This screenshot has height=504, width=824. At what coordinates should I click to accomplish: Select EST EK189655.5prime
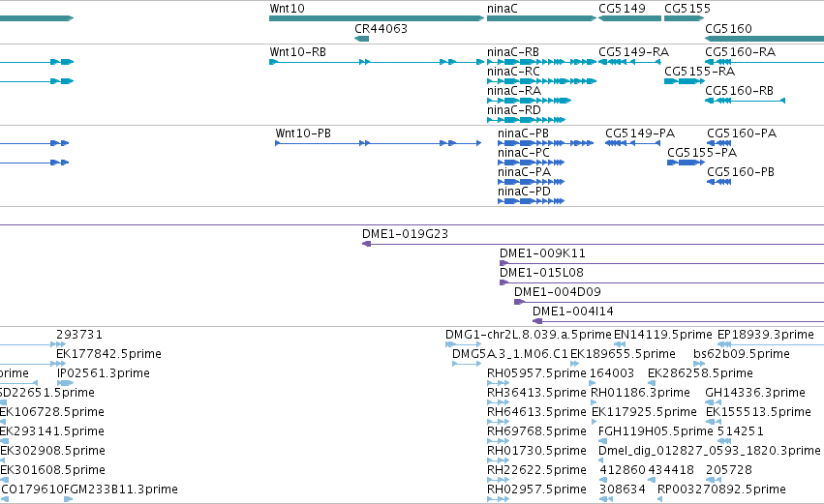(623, 354)
